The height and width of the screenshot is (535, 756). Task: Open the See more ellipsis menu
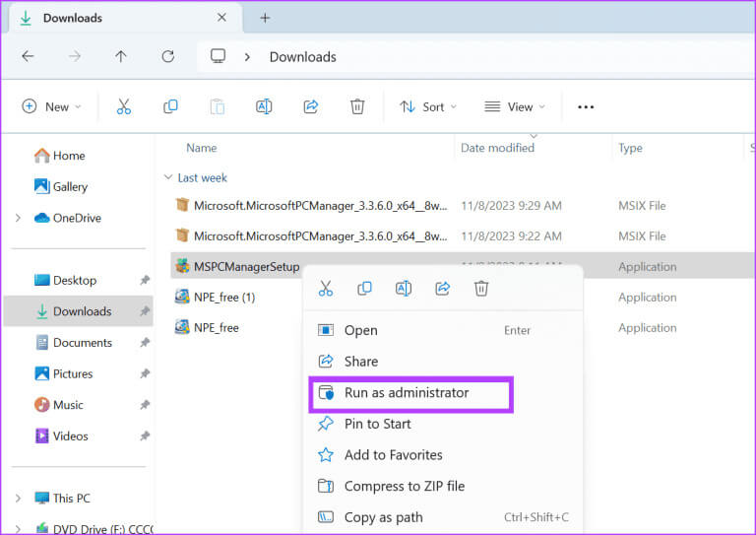(586, 107)
